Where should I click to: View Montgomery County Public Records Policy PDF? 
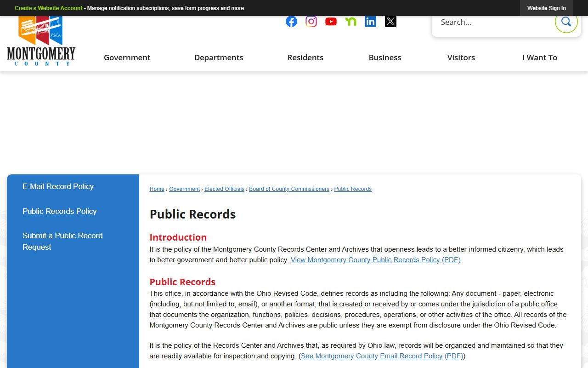376,260
